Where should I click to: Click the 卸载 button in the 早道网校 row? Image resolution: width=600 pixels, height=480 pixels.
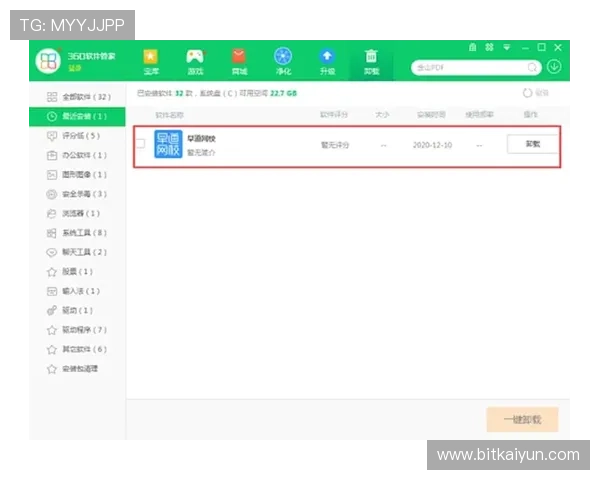point(532,144)
